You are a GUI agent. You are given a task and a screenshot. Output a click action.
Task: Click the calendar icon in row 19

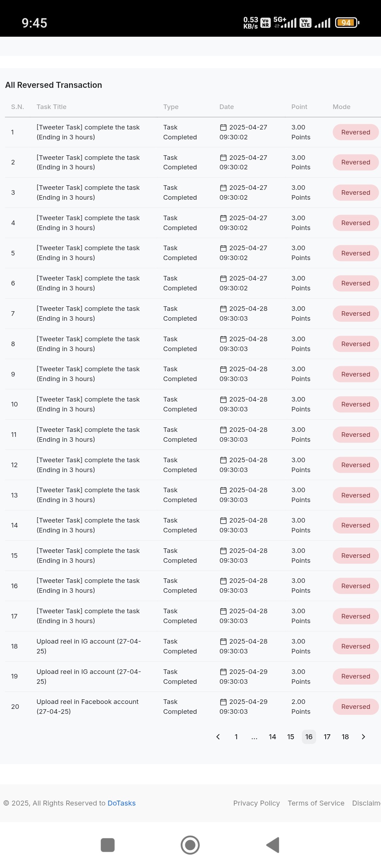[223, 672]
